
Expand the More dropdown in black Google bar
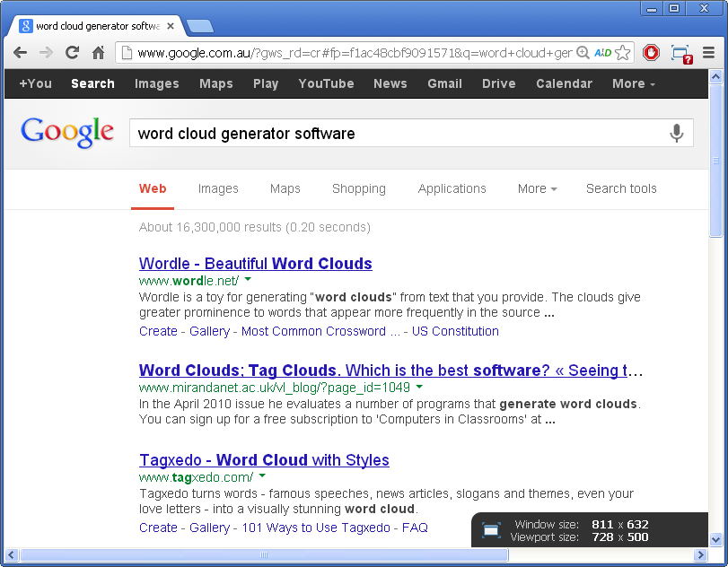click(x=633, y=83)
